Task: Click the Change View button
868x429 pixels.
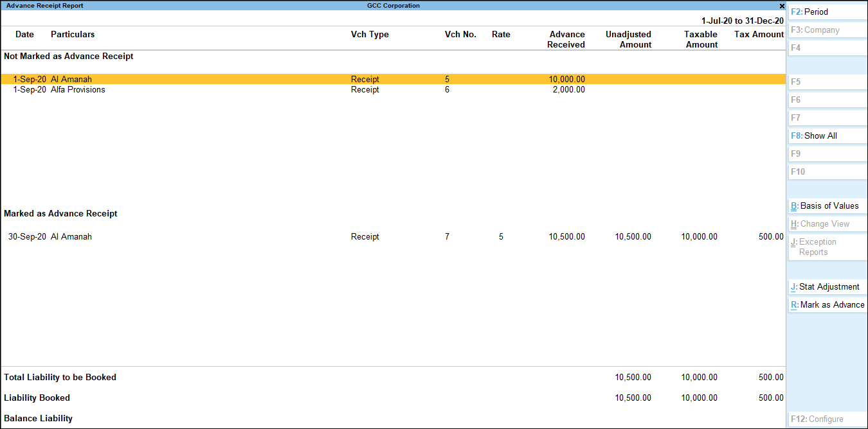Action: pos(827,224)
